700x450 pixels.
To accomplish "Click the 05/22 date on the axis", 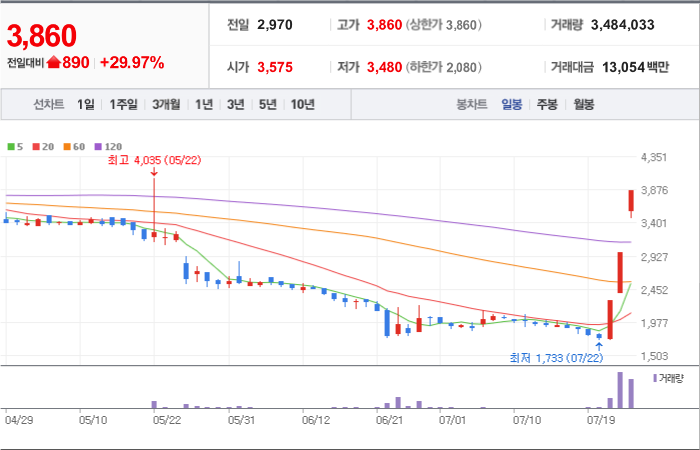I will coord(167,420).
